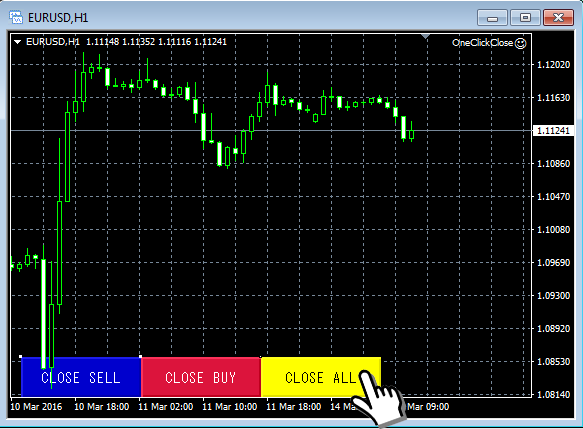Click the OneClickClose expert advisor label
583x429 pixels.
pyautogui.click(x=482, y=43)
